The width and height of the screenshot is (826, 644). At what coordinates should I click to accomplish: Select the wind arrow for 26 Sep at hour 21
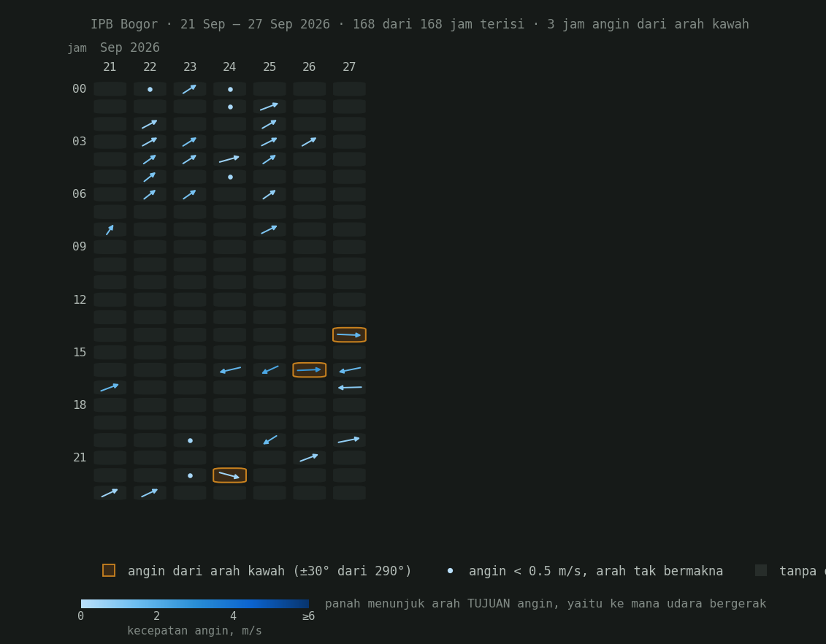(309, 458)
